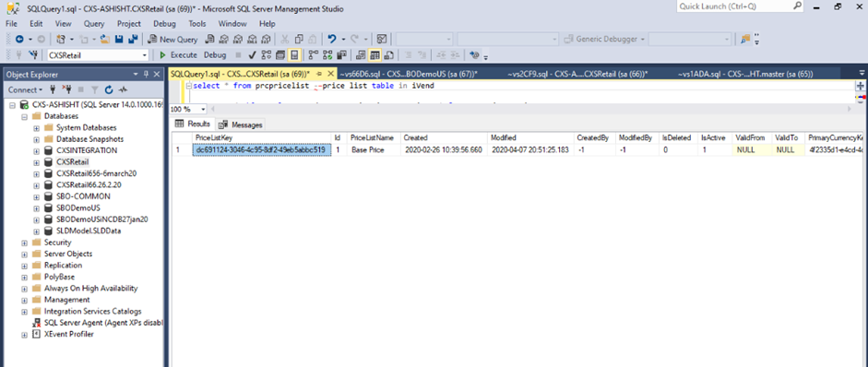Click the Undo arrow icon

point(331,40)
